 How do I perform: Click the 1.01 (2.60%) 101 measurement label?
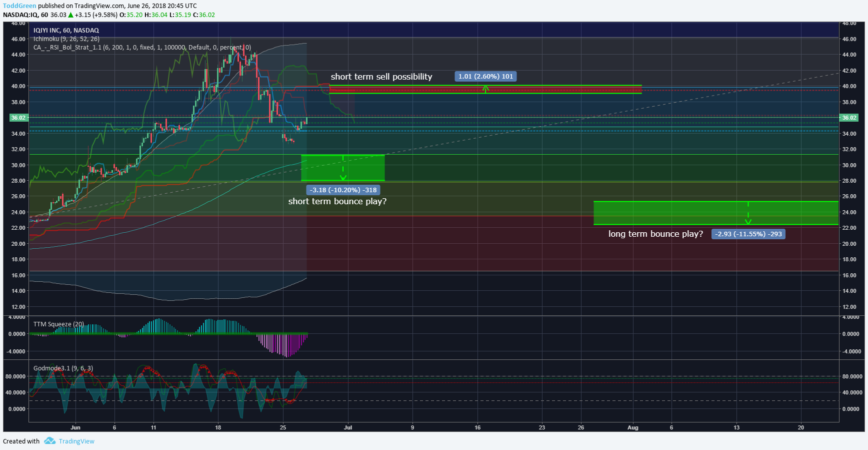click(x=485, y=77)
